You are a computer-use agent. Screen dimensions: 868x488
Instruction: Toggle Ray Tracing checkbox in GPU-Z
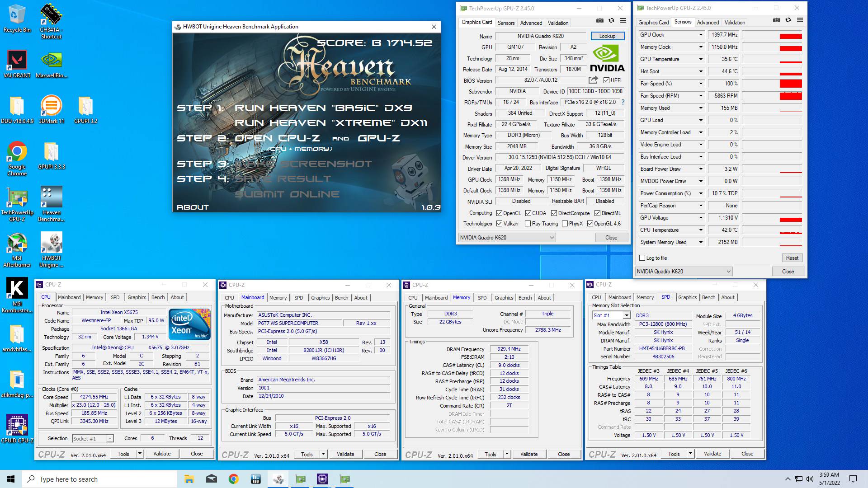pyautogui.click(x=528, y=224)
